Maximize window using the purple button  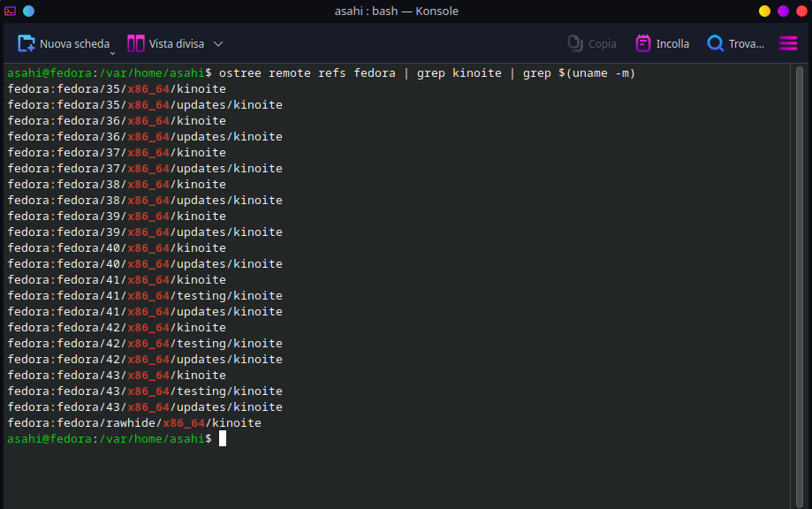[783, 11]
